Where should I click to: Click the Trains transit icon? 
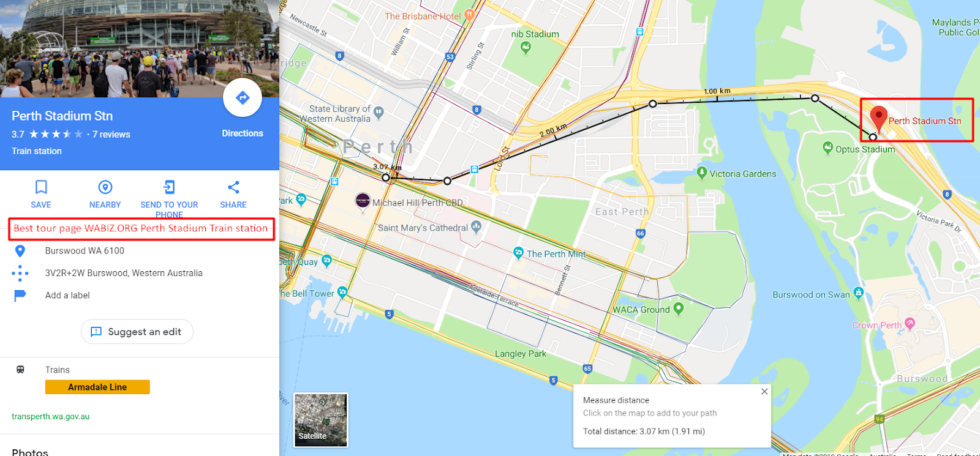click(x=20, y=370)
